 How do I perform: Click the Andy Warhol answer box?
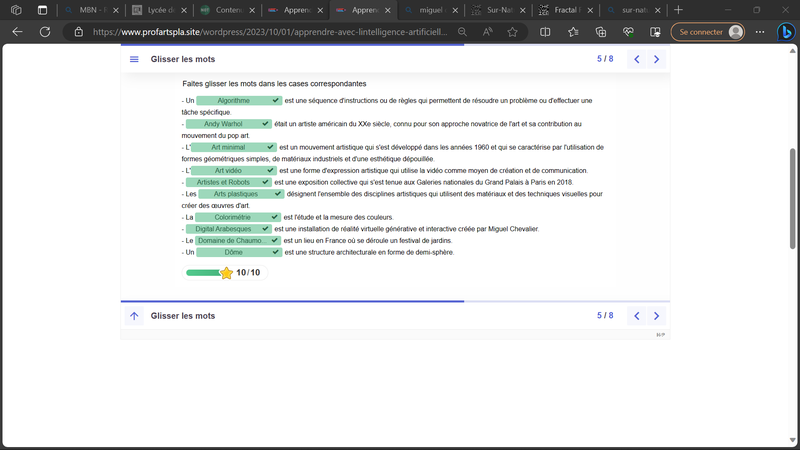[x=223, y=124]
